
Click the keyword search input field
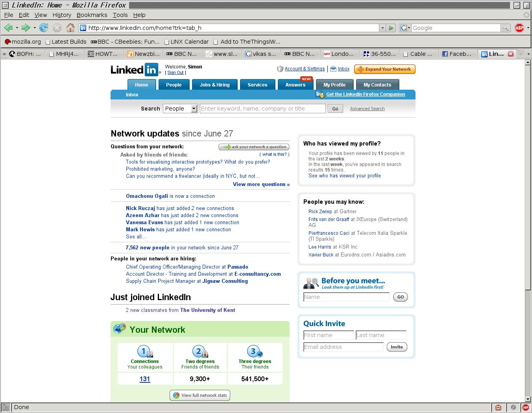coord(263,109)
